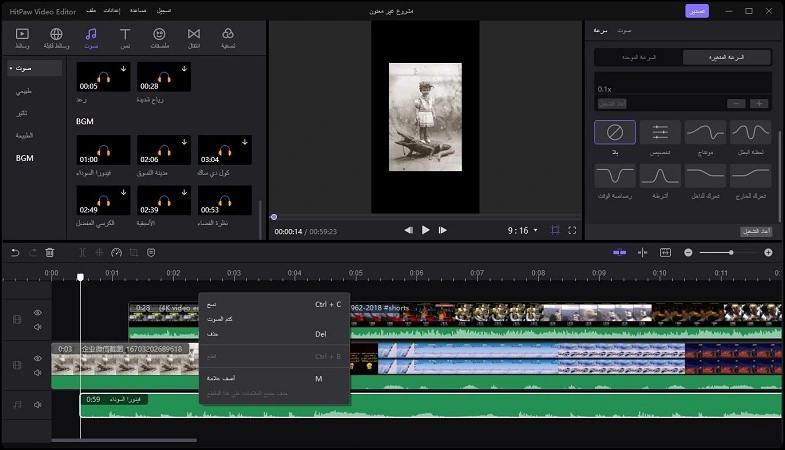Mute the second video track's speaker
This screenshot has height=450, width=785.
38,373
